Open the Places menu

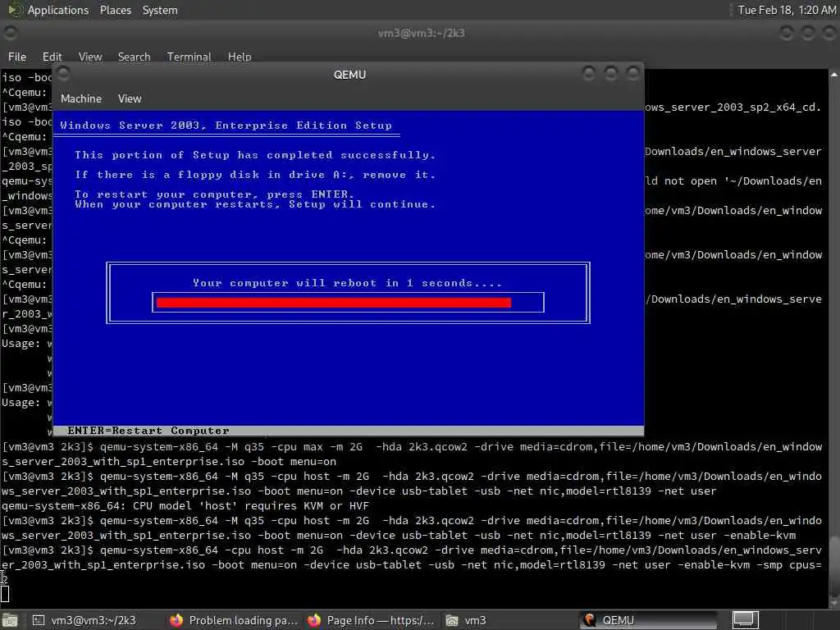click(x=115, y=10)
